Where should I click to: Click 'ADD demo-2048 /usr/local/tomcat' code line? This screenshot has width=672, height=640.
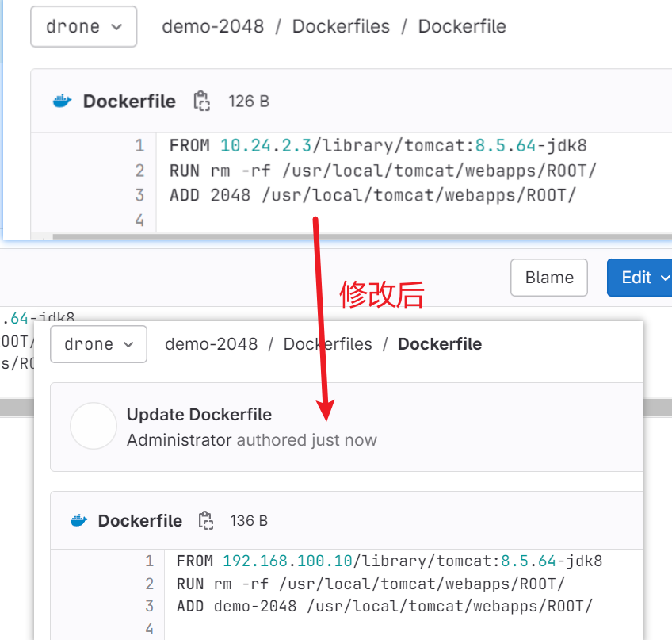pos(384,607)
